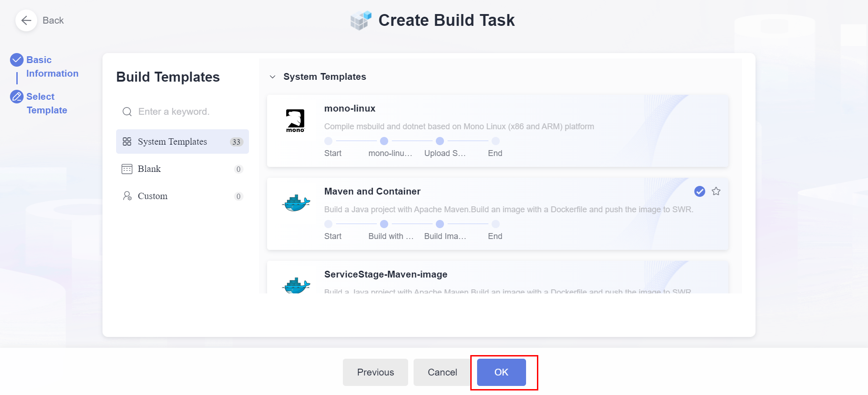The height and width of the screenshot is (395, 868).
Task: Click the Build with step node in Maven pipeline
Action: [384, 224]
